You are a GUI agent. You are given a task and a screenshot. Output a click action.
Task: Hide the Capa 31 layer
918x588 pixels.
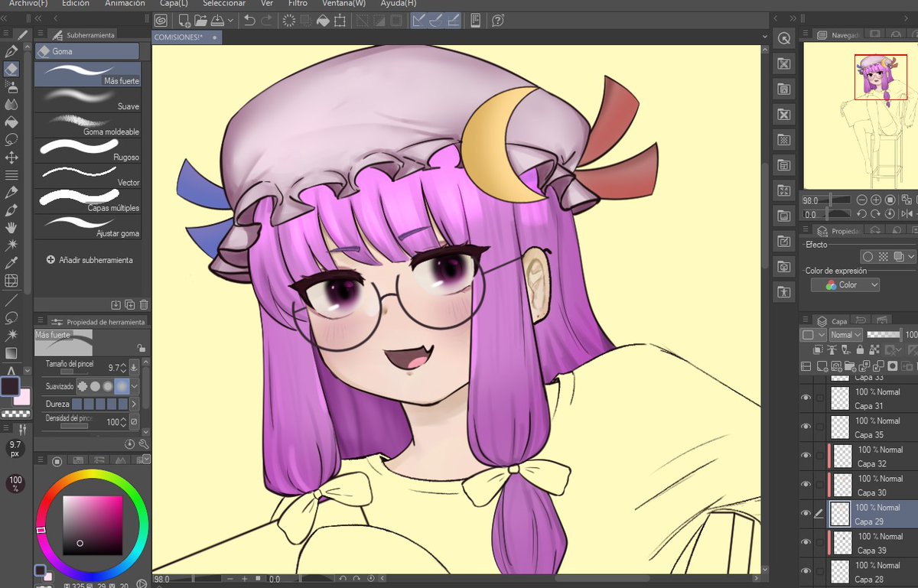click(806, 398)
